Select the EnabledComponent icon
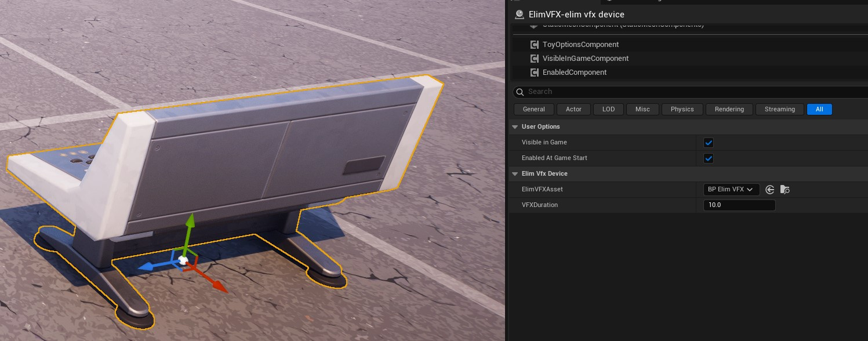Image resolution: width=868 pixels, height=341 pixels. pos(535,72)
